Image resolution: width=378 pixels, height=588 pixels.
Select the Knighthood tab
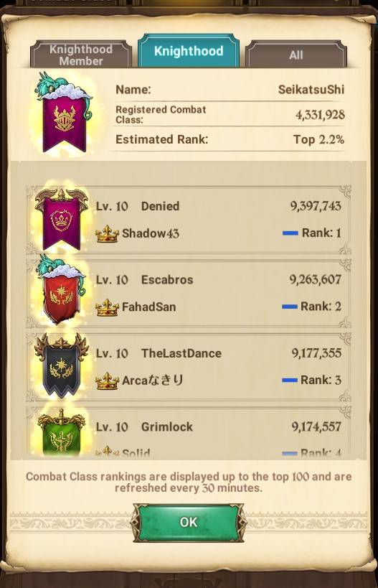189,51
